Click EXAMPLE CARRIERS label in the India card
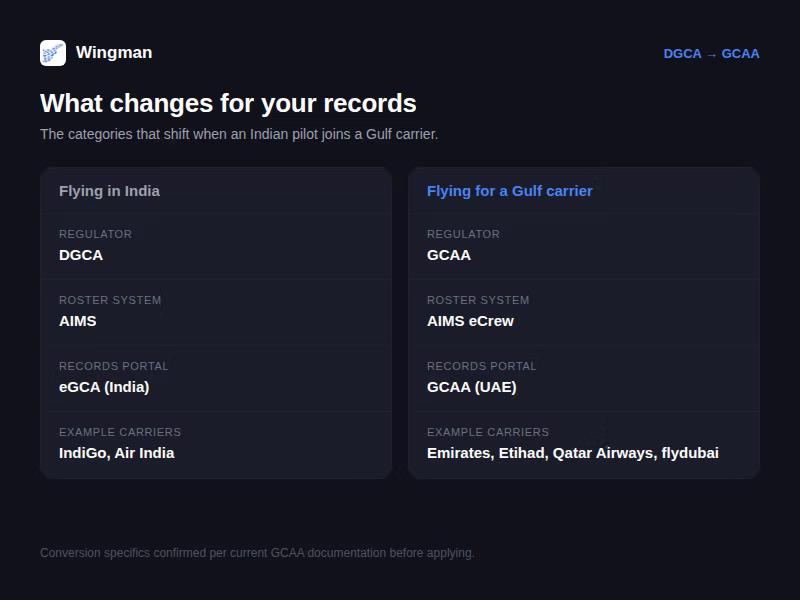The height and width of the screenshot is (600, 800). [120, 432]
